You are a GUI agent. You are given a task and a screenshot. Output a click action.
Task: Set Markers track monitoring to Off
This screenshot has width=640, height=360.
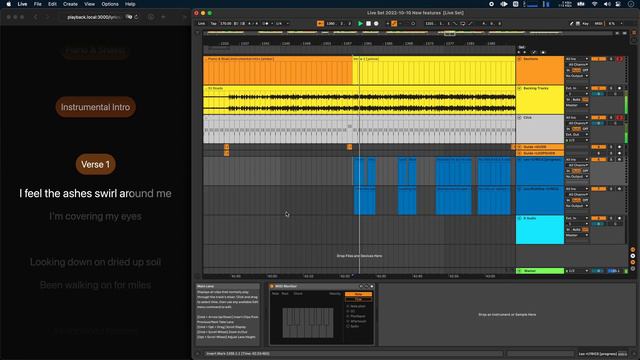pos(585,70)
